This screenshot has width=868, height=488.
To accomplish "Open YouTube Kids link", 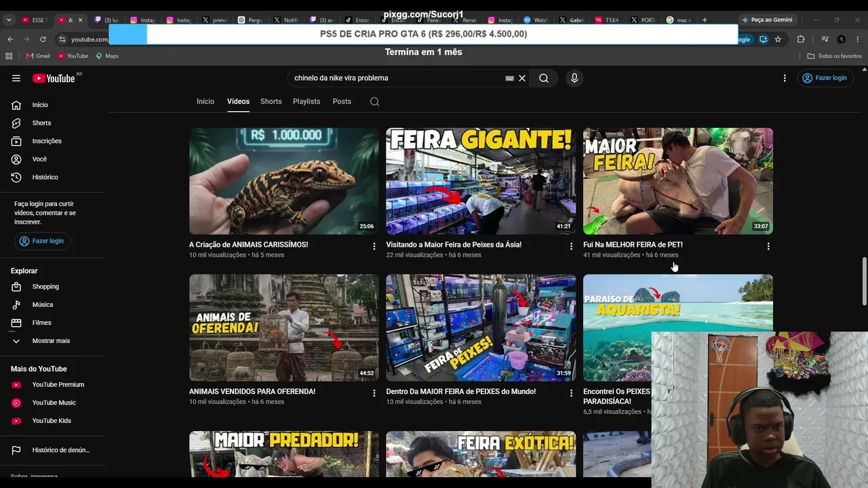I will (52, 421).
